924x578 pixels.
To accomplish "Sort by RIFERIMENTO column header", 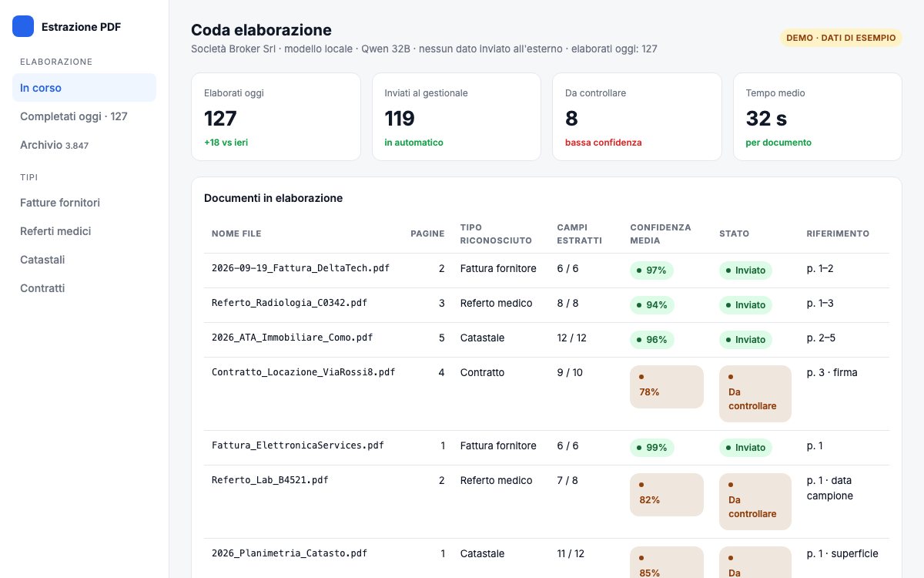I will coord(838,234).
